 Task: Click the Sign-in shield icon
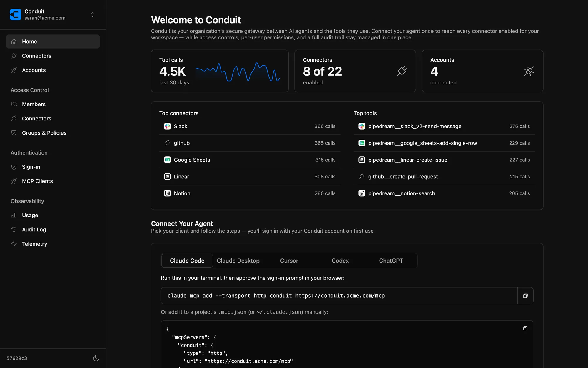(14, 167)
